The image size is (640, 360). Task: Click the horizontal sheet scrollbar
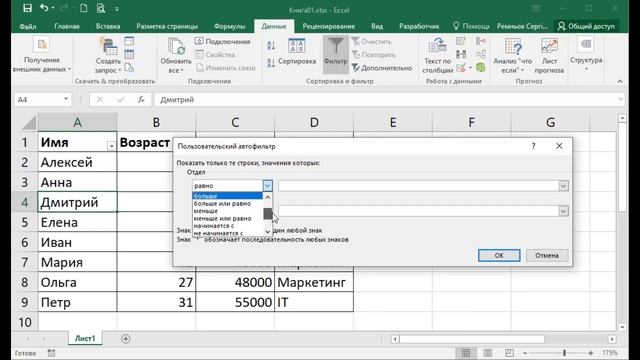coord(471,339)
